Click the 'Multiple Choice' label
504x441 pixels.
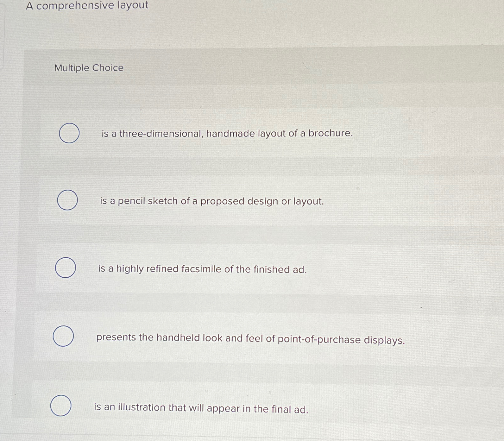tap(88, 68)
